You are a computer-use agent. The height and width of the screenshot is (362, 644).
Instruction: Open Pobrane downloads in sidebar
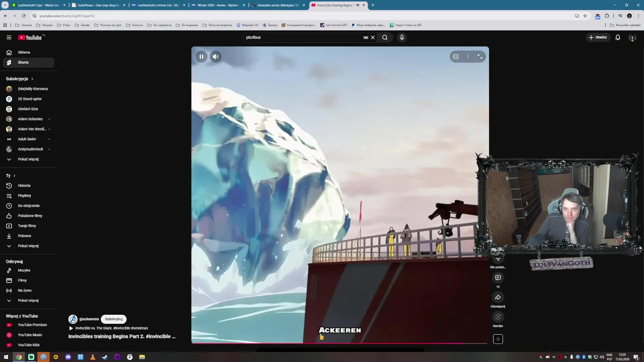pyautogui.click(x=28, y=236)
